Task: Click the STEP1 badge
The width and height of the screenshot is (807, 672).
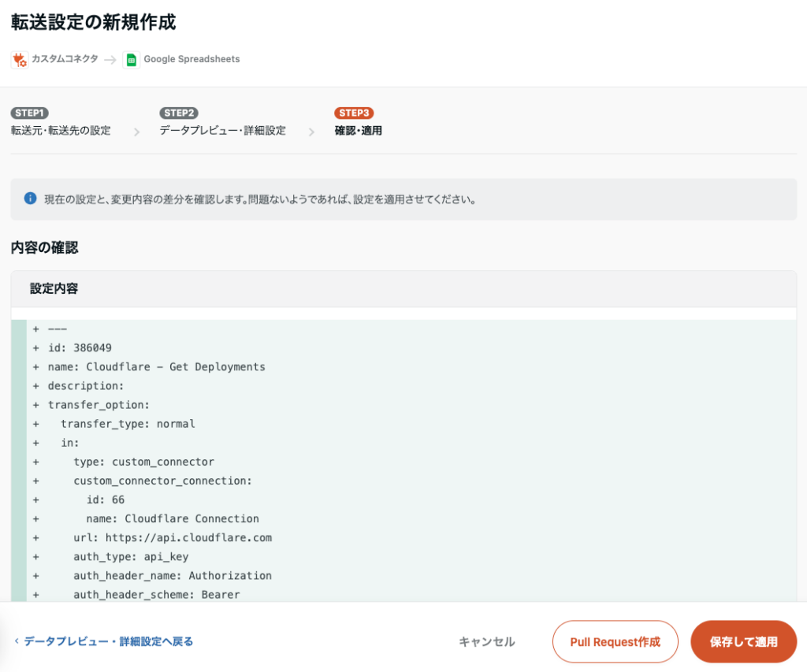Action: [30, 113]
